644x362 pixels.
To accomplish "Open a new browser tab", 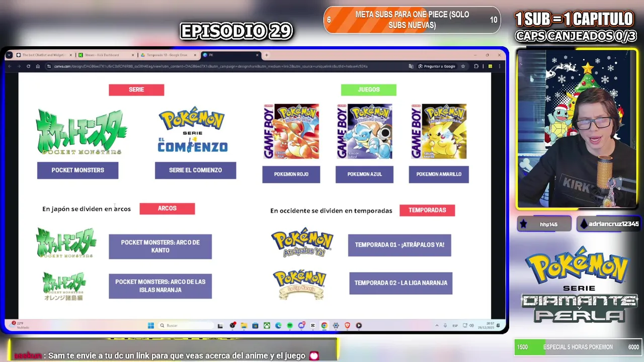I will pos(267,55).
